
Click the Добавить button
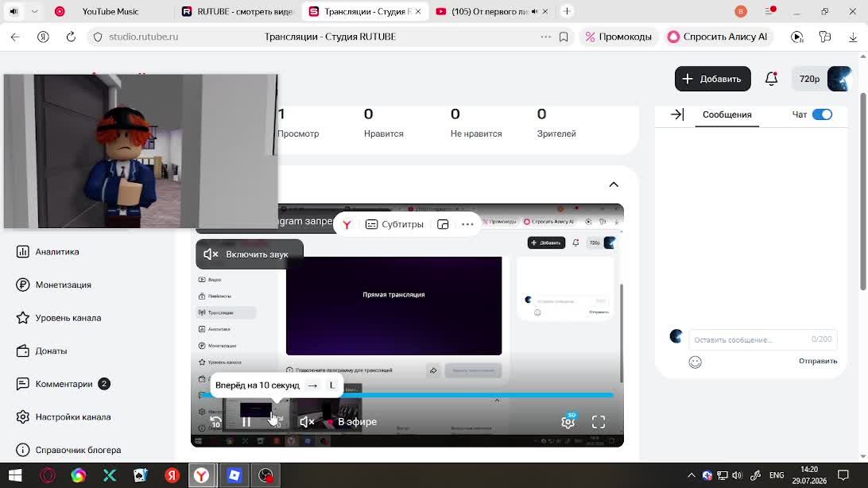click(x=712, y=79)
